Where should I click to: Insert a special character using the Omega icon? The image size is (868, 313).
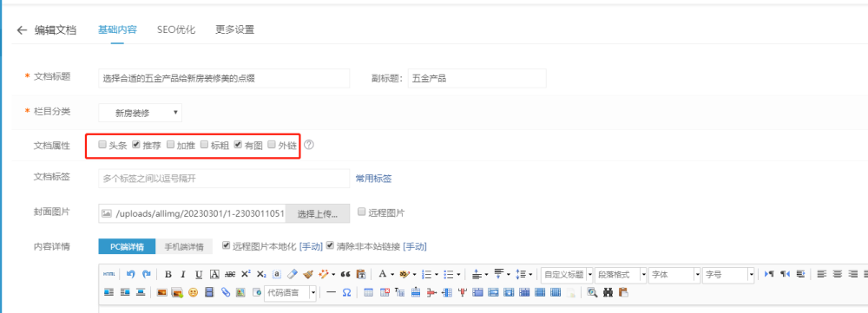click(x=346, y=292)
